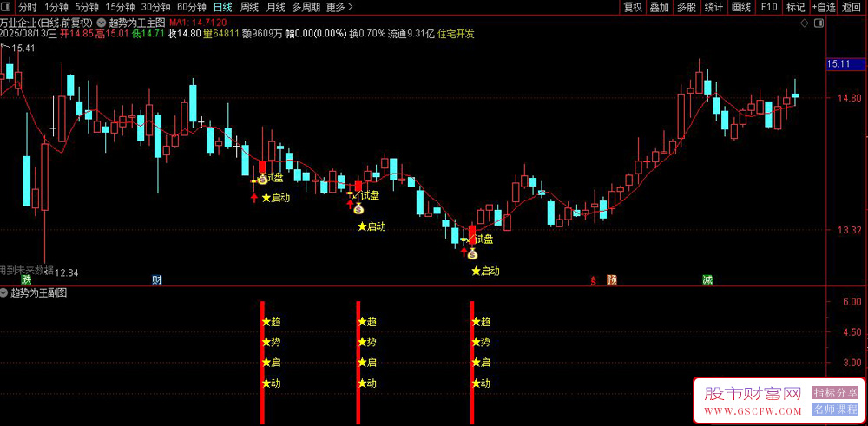Switch to the 30分钟 period
The height and width of the screenshot is (426, 868).
(x=155, y=7)
